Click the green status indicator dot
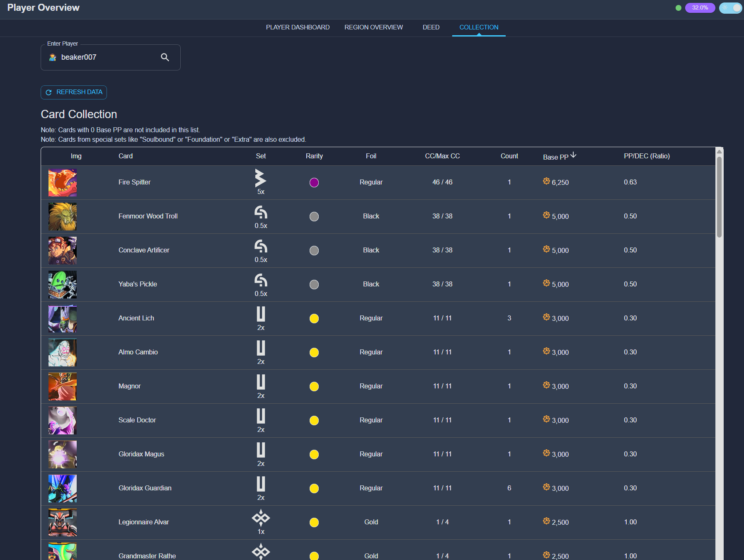The height and width of the screenshot is (560, 744). pos(679,8)
